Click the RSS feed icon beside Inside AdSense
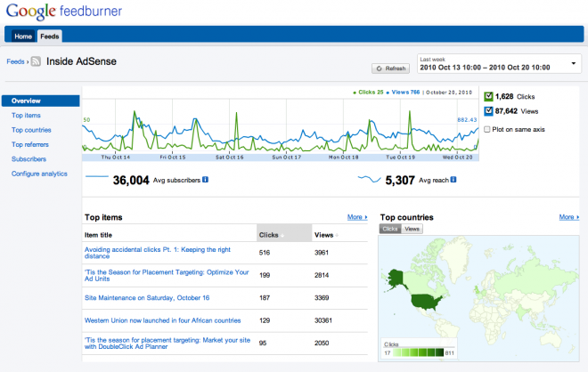 36,61
